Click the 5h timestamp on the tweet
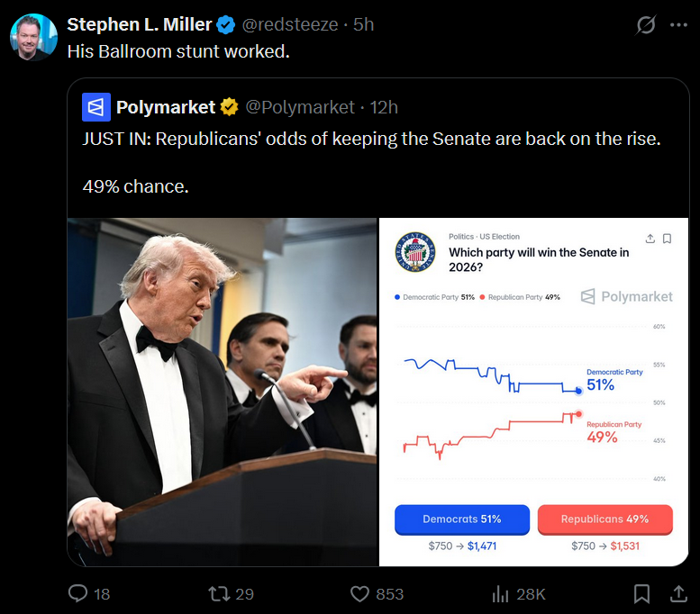This screenshot has height=614, width=700. tap(363, 25)
